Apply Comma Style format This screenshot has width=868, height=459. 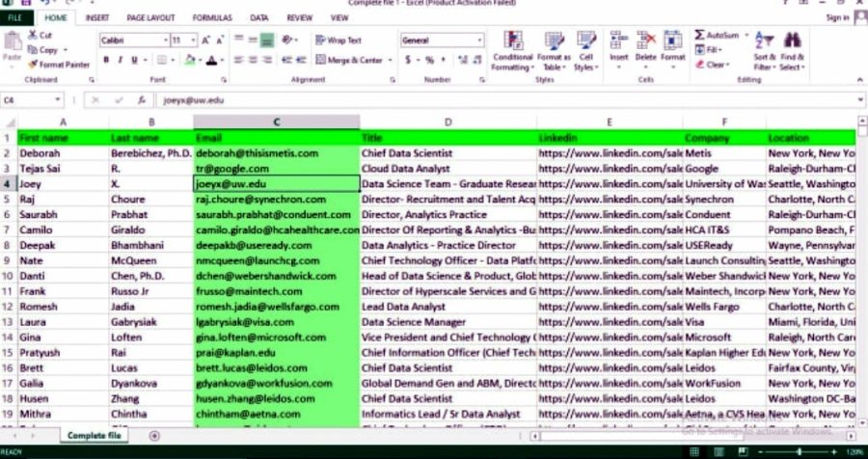443,60
